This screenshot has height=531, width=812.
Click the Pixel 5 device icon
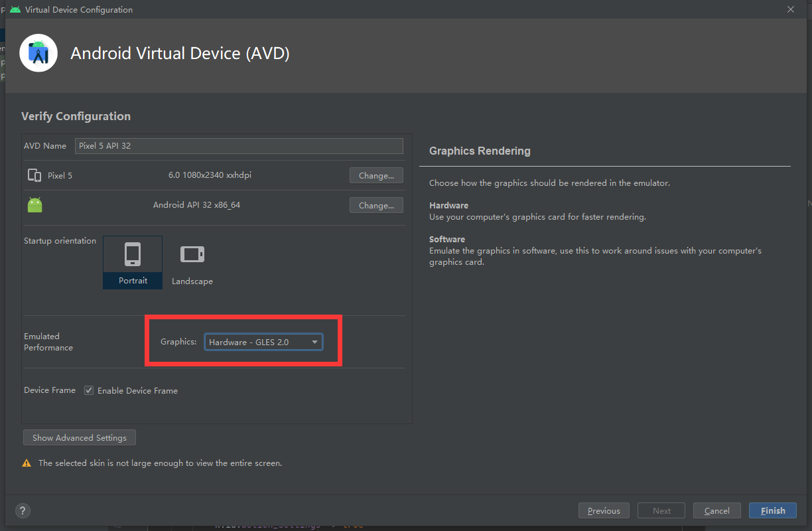tap(34, 176)
